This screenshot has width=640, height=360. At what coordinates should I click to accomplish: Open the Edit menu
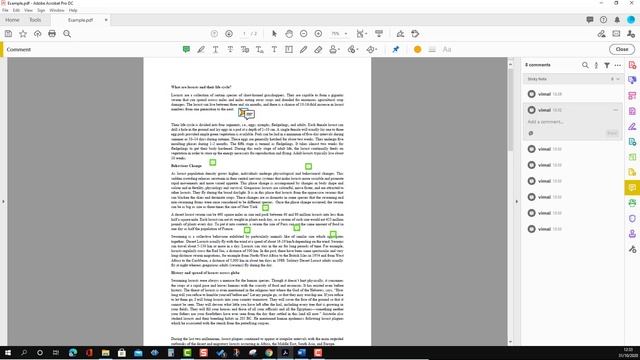pos(16,10)
